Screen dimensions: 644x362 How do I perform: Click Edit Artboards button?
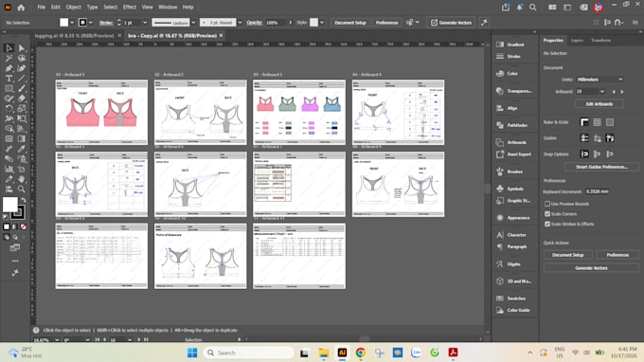pos(599,104)
